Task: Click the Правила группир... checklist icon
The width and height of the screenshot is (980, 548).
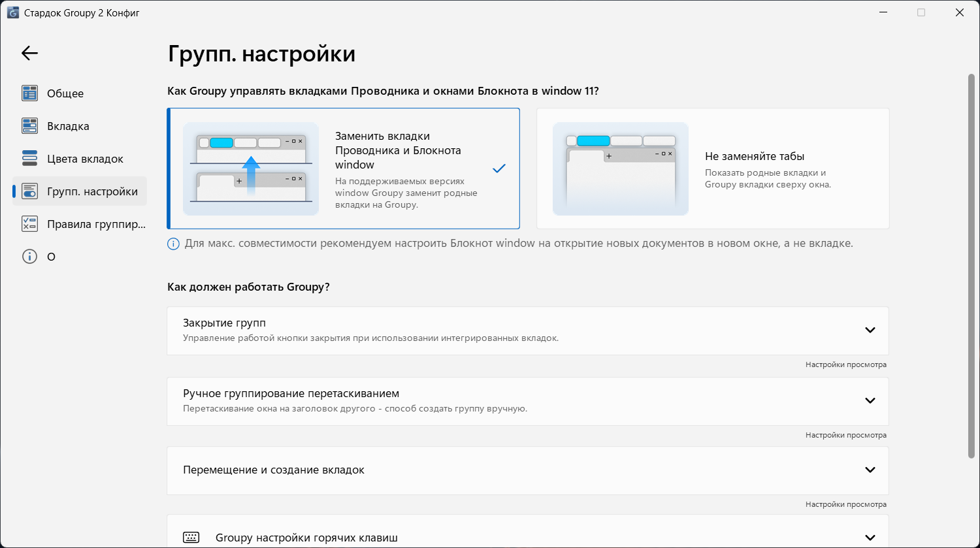Action: (29, 224)
